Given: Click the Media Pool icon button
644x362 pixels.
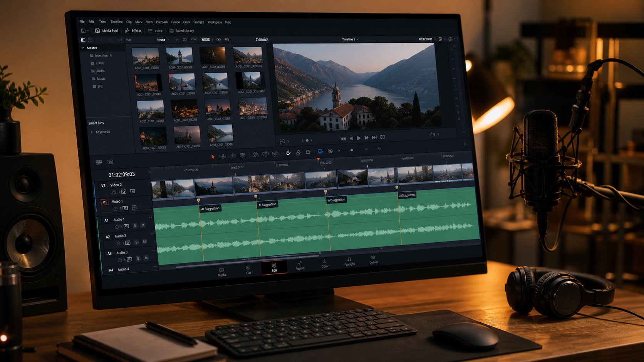Looking at the screenshot, I should (106, 30).
